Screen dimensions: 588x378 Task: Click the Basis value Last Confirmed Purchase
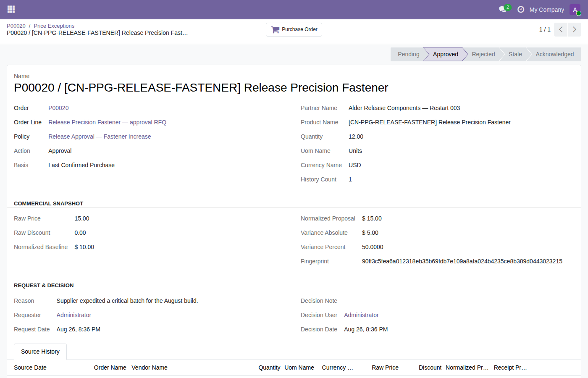(x=81, y=165)
